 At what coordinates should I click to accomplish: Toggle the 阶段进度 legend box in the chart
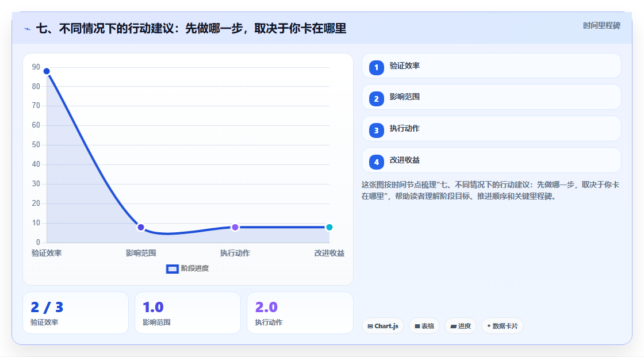(x=172, y=269)
